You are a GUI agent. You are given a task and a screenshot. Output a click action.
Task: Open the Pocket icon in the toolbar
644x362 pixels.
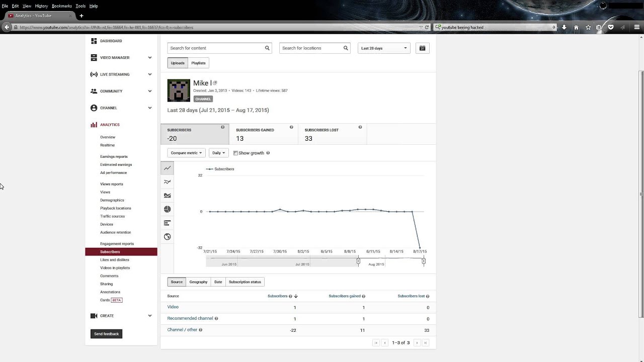tap(611, 27)
